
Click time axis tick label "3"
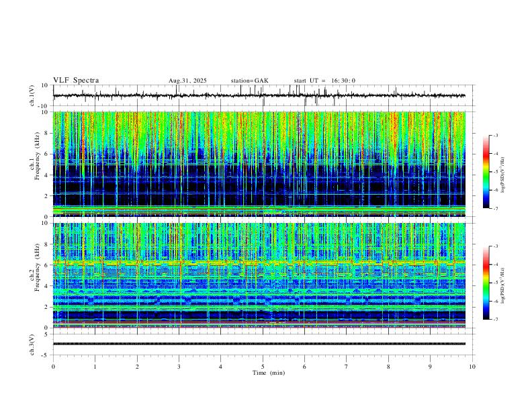point(179,367)
